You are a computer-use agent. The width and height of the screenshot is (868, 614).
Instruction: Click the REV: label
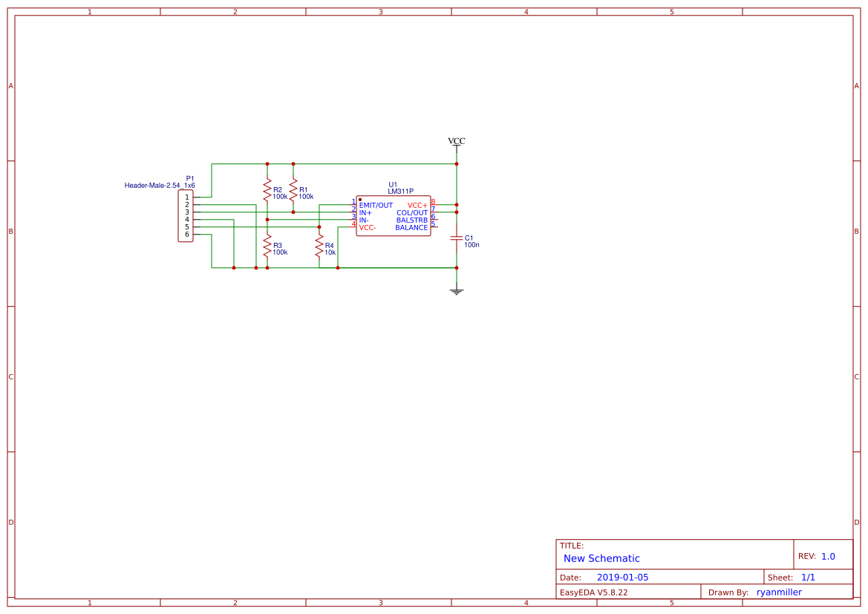[806, 556]
